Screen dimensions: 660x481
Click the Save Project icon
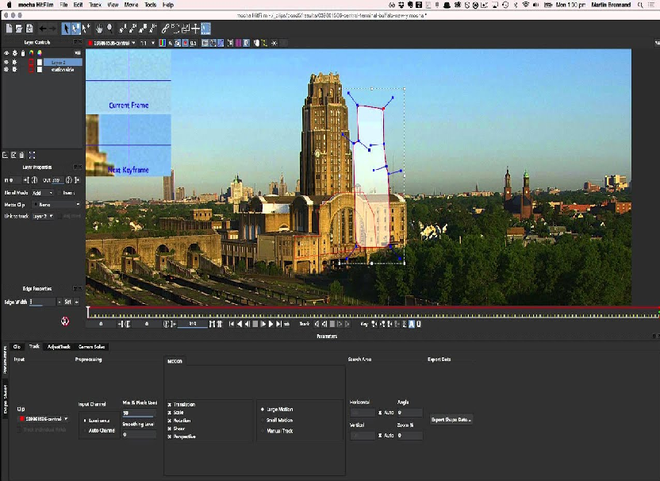[29, 29]
